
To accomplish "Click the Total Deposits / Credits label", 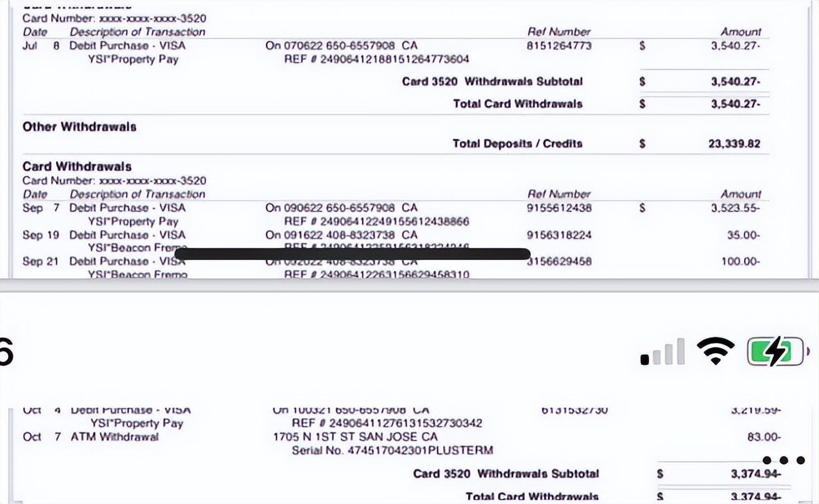I will pyautogui.click(x=517, y=143).
